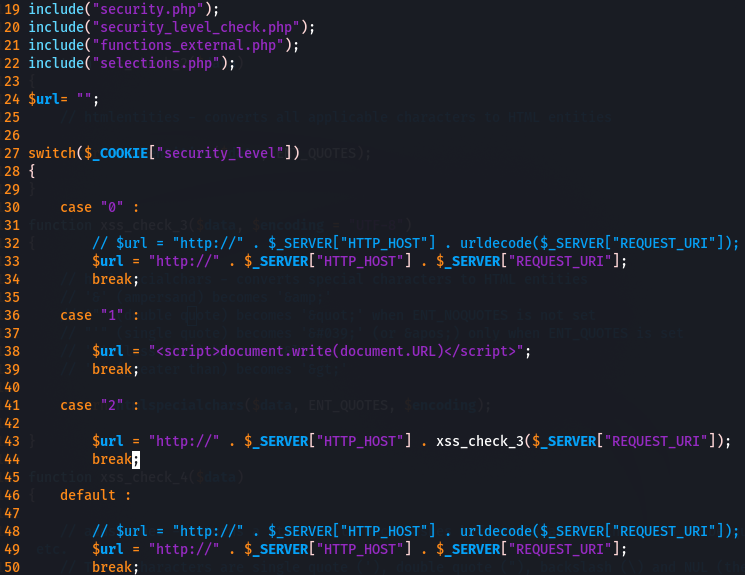
Task: Click break statement on line 50
Action: pos(115,567)
